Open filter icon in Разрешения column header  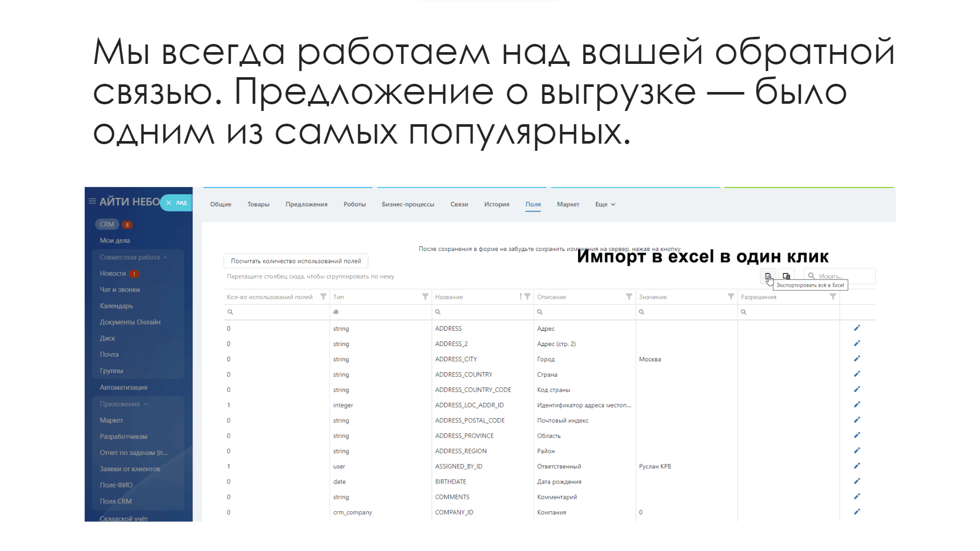pyautogui.click(x=833, y=296)
